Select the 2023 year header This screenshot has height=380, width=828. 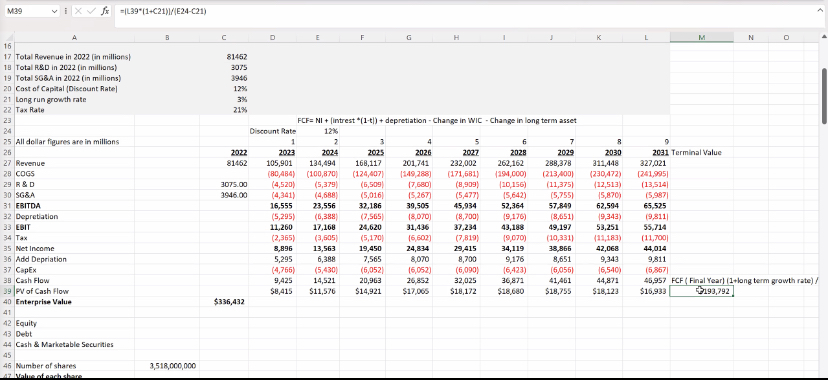pyautogui.click(x=272, y=153)
